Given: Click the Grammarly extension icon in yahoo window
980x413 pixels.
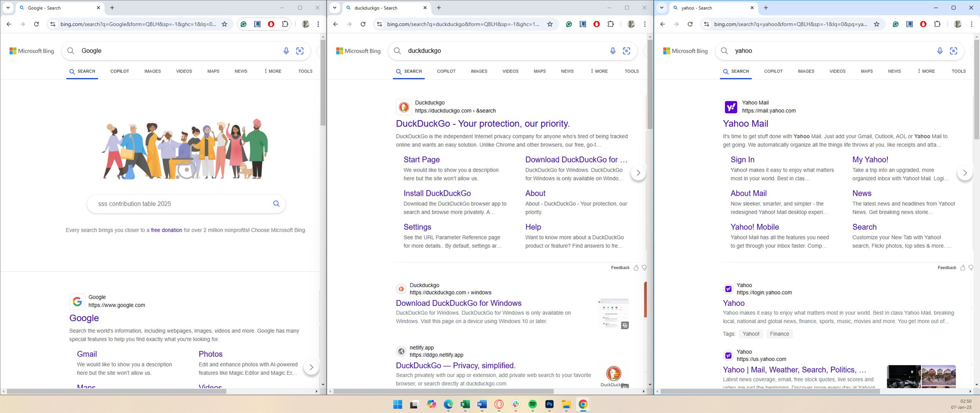Looking at the screenshot, I should [896, 24].
